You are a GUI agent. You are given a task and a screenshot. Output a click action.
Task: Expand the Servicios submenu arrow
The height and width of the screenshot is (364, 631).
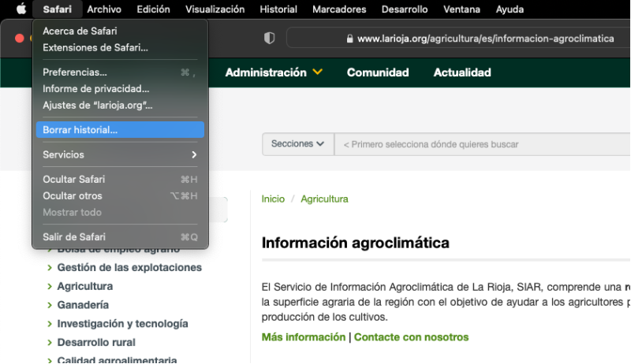coord(194,155)
